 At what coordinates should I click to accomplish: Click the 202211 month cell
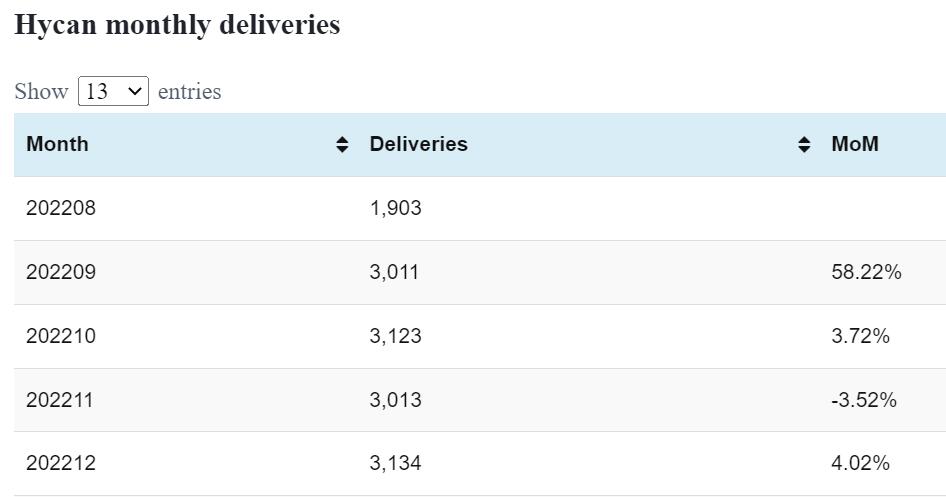(x=59, y=400)
